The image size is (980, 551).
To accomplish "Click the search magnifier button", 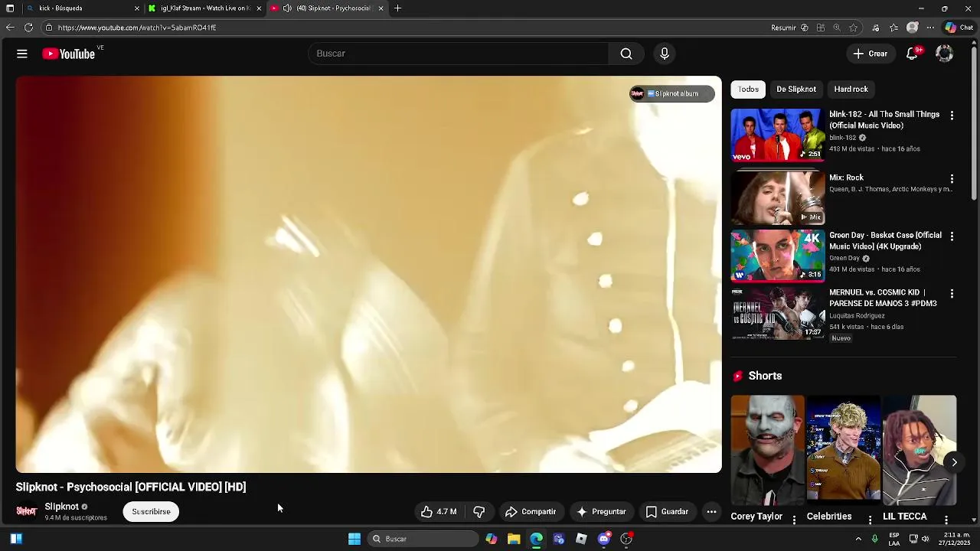I will point(626,54).
